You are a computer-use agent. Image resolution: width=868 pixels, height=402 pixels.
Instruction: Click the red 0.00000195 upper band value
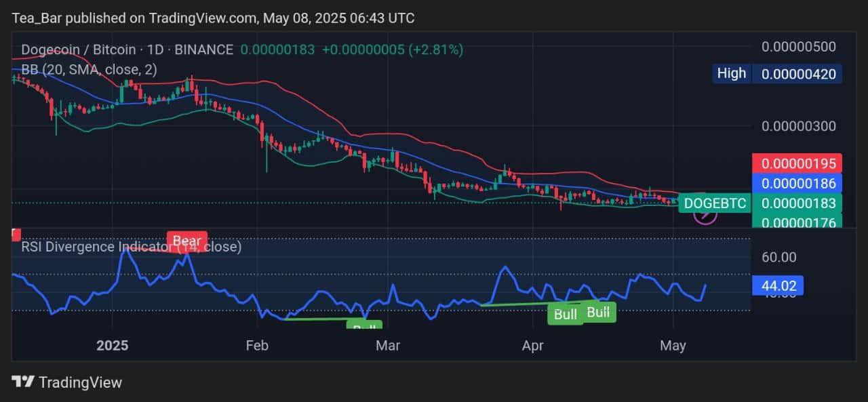click(x=798, y=163)
